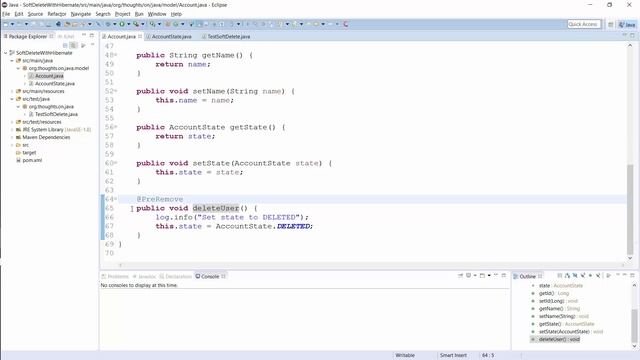640x360 pixels.
Task: Switch to the Declaration tab
Action: click(x=176, y=276)
